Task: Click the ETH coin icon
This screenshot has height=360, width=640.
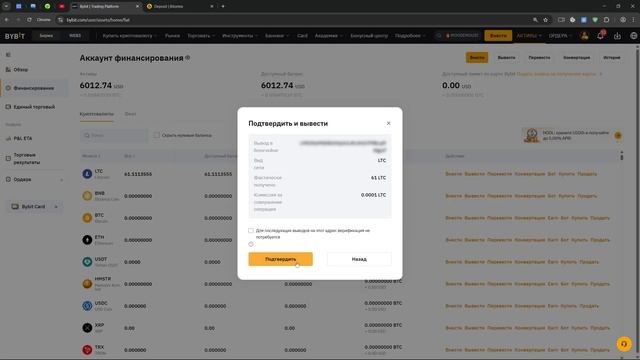Action: tap(87, 240)
